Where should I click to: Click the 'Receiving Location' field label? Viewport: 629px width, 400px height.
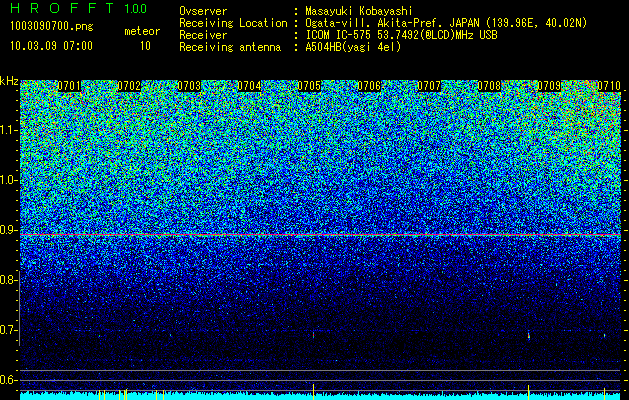click(x=233, y=23)
